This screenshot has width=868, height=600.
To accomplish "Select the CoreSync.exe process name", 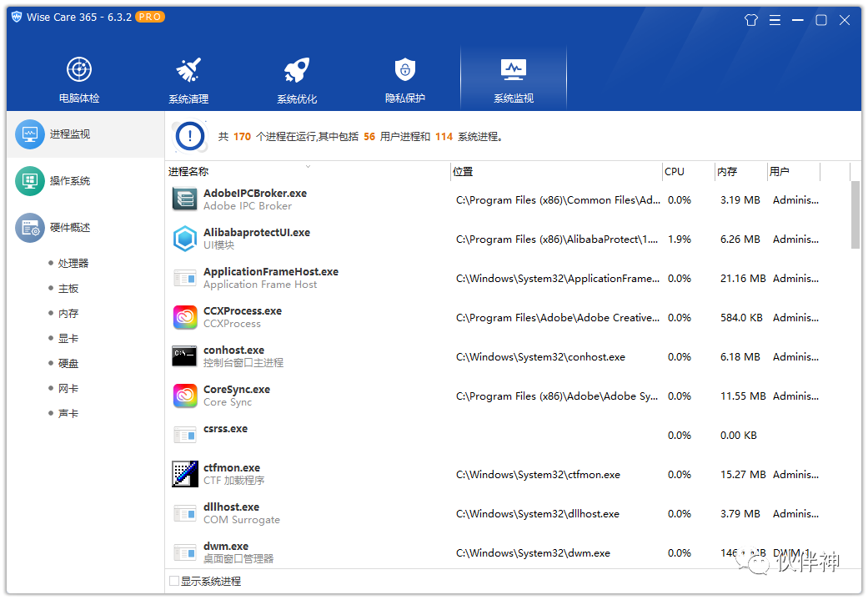I will point(236,390).
